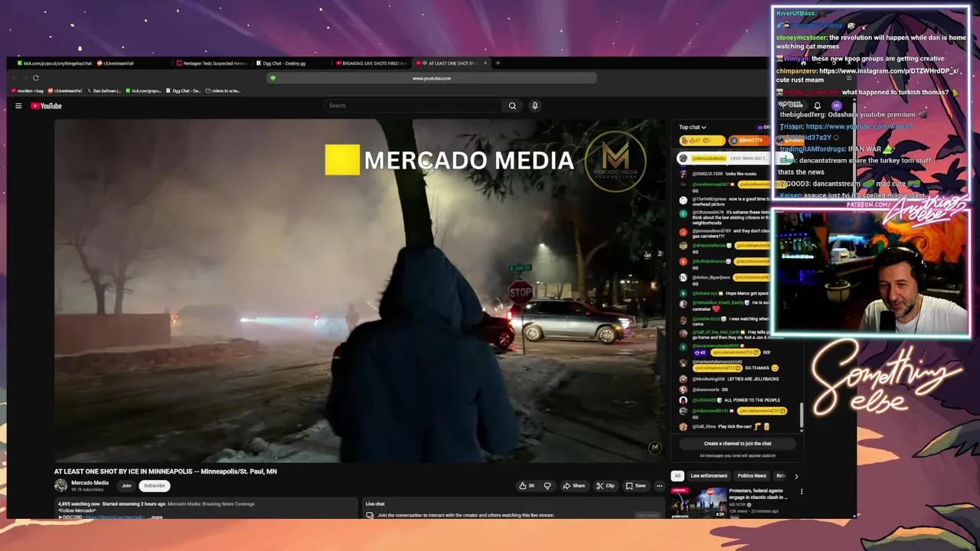Select the All recommendations chip
This screenshot has height=551, width=980.
(x=677, y=476)
